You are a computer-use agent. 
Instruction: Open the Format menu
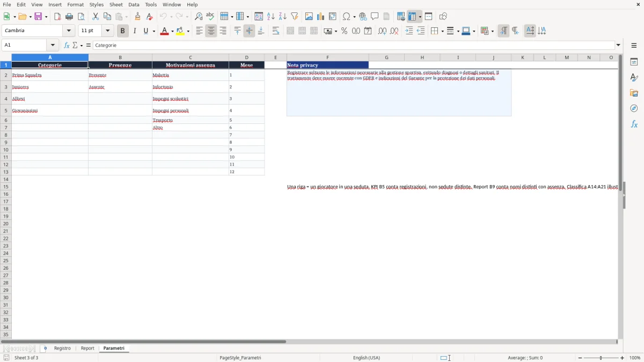tap(76, 4)
